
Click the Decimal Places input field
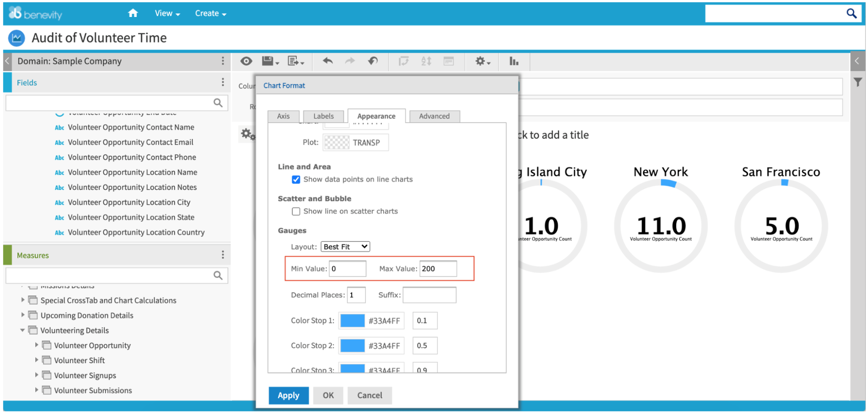[356, 295]
